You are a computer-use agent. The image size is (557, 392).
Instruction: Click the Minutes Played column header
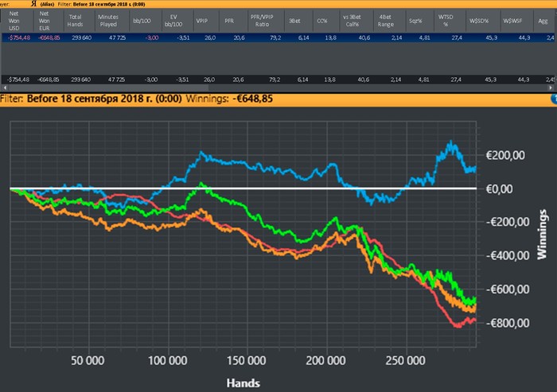tap(111, 21)
